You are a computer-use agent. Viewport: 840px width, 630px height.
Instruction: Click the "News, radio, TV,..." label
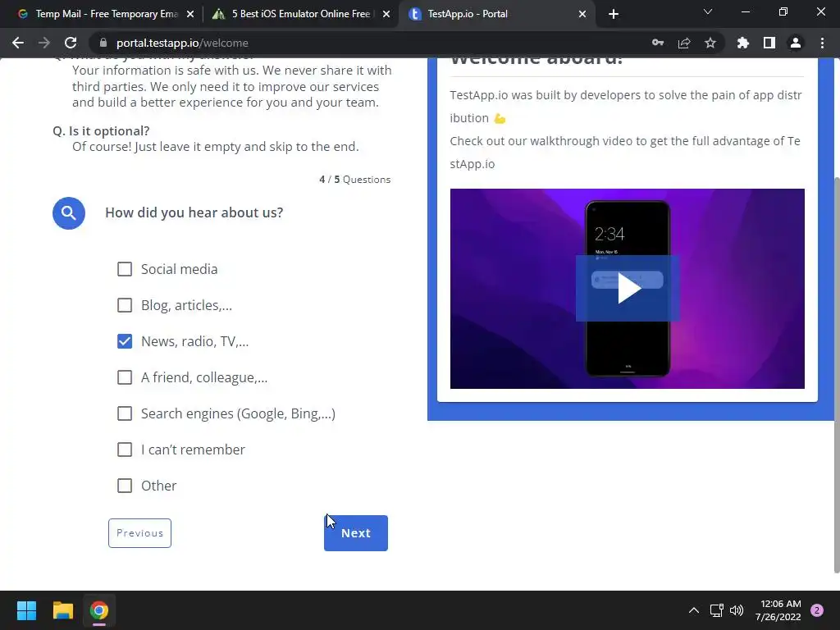195,342
